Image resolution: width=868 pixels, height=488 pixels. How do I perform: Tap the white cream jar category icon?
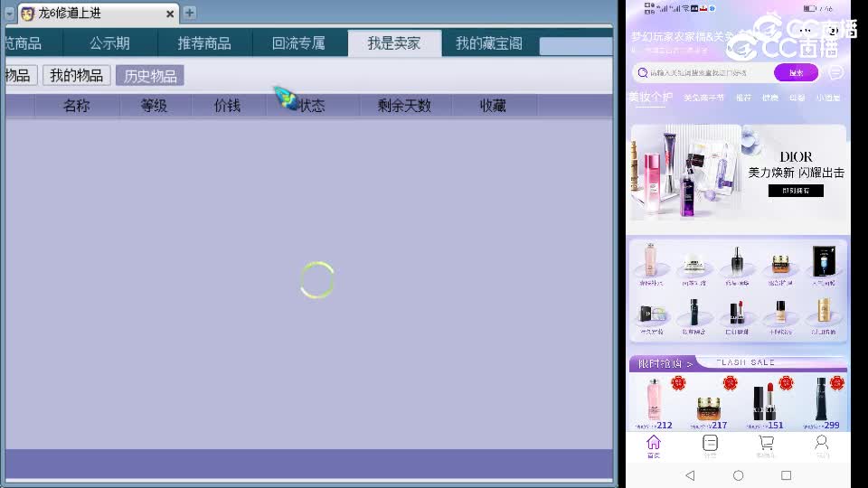pos(693,266)
